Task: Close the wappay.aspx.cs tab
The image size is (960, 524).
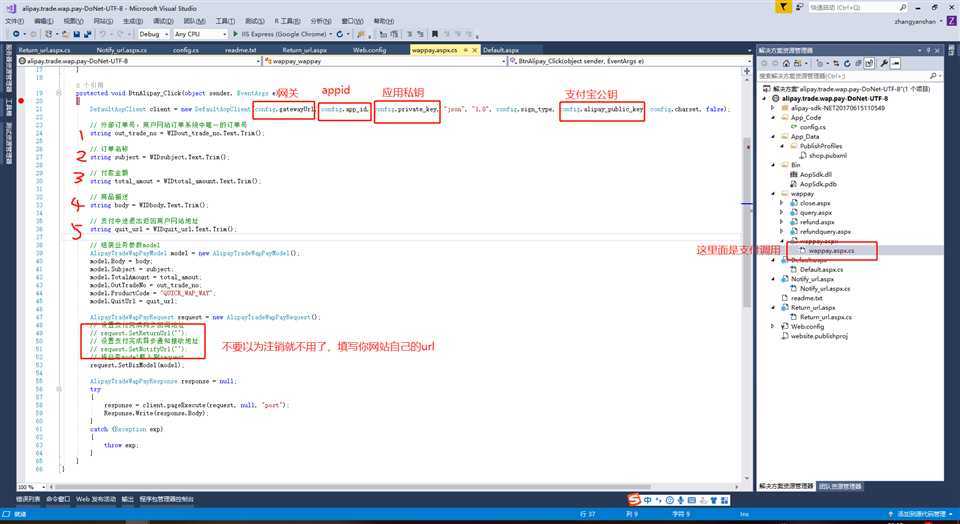Action: click(x=474, y=50)
